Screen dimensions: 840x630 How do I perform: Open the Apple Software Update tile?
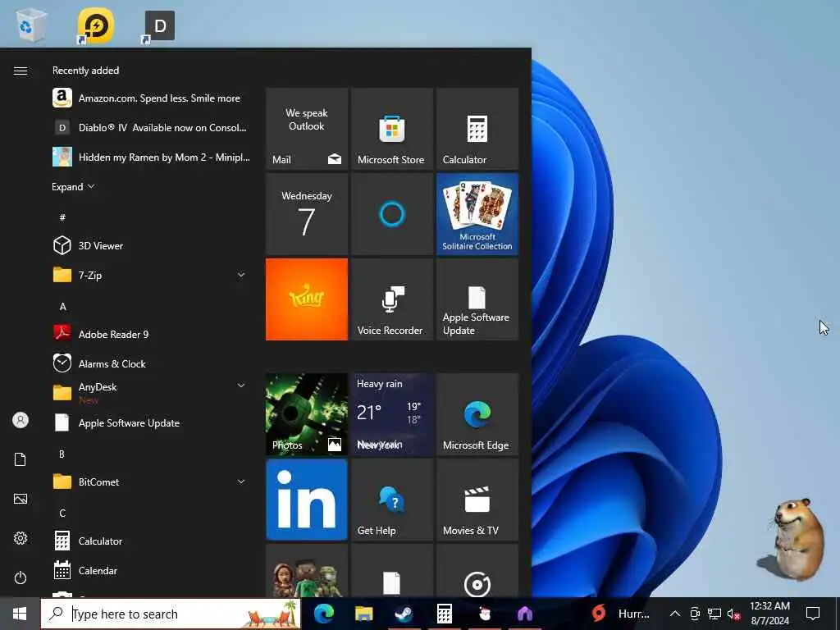click(477, 299)
